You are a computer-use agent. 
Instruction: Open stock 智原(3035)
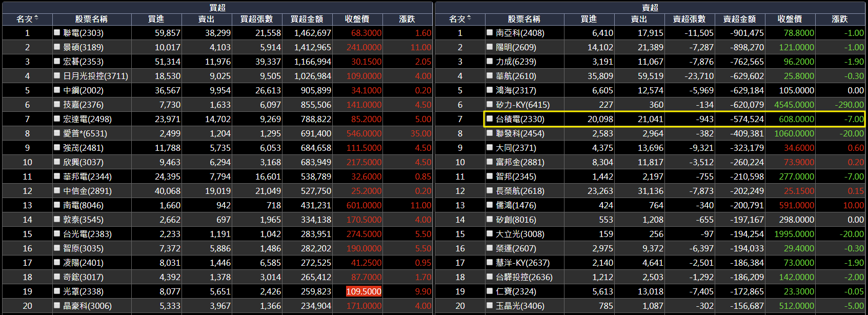click(83, 248)
